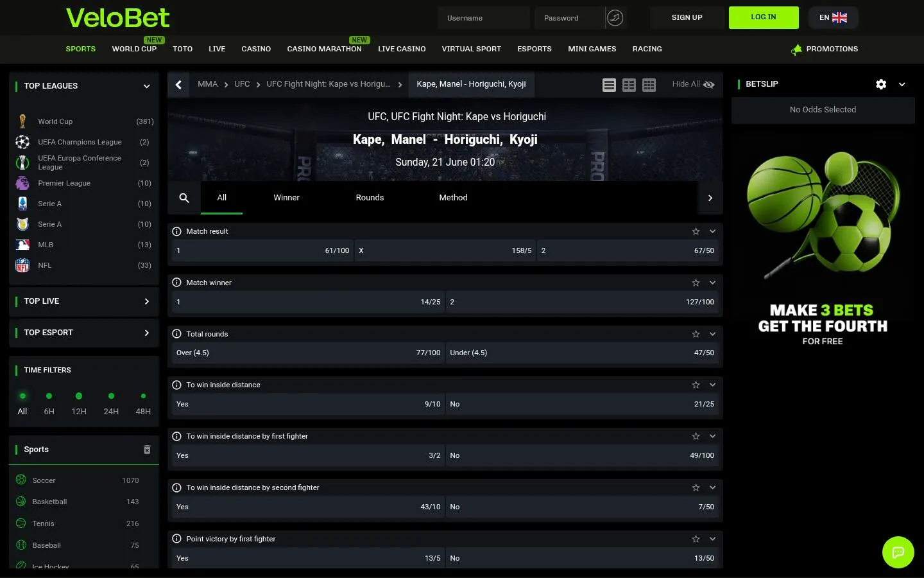
Task: Switch to two-column market layout
Action: pyautogui.click(x=629, y=85)
